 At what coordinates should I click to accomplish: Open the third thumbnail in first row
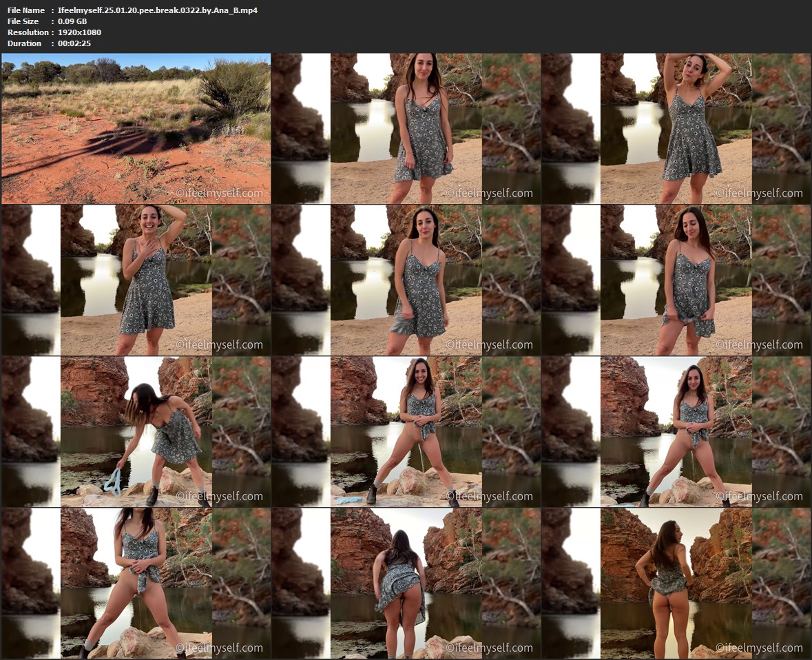coord(676,128)
